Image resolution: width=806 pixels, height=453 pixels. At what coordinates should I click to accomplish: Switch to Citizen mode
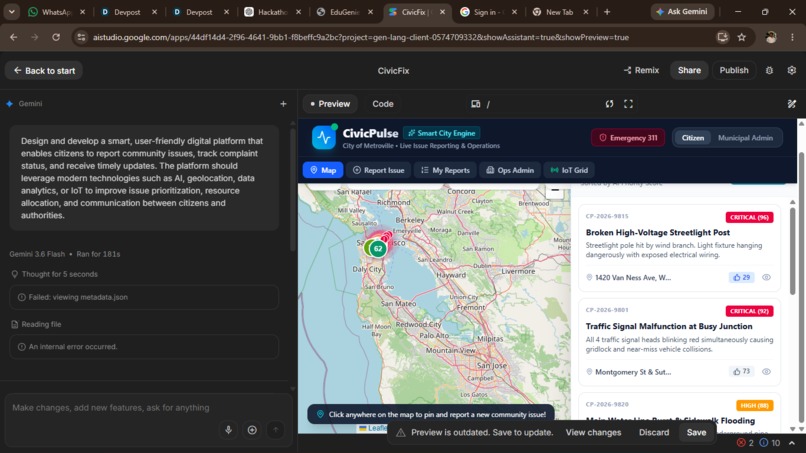(x=692, y=138)
